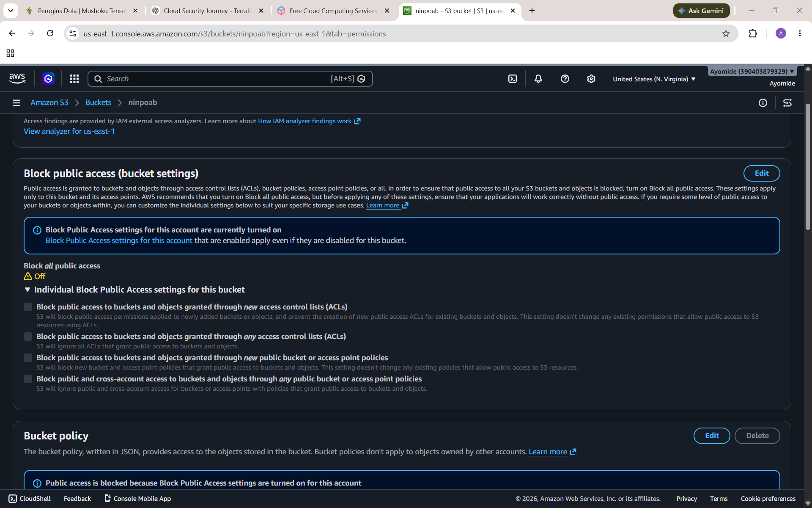Open the preferences panel icon next to info
812x508 pixels.
[x=787, y=103]
